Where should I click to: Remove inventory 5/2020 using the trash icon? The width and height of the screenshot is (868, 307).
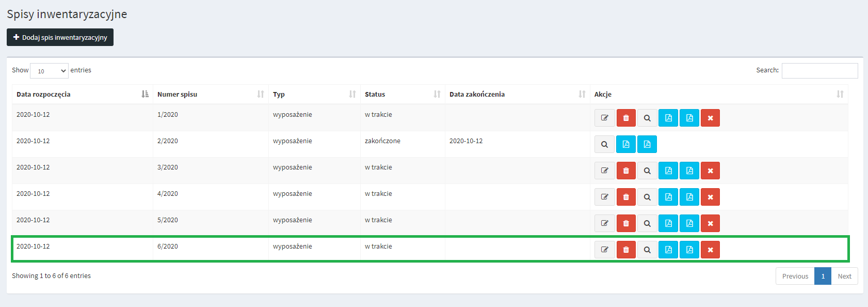click(626, 223)
